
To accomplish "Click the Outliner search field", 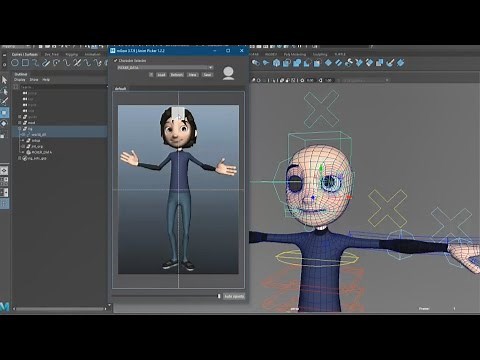I will (63, 87).
